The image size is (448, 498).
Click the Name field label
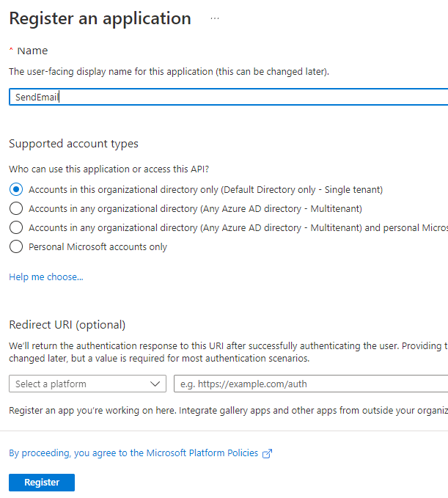[x=32, y=51]
